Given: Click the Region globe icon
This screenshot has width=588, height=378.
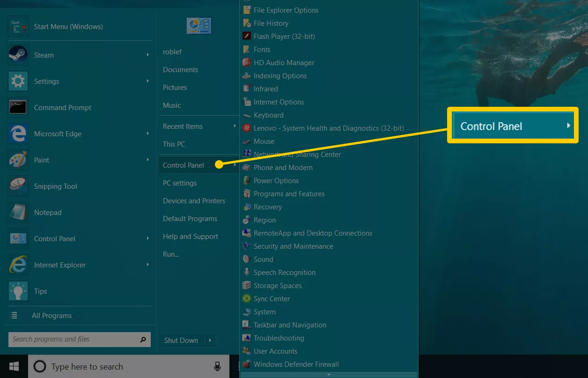Looking at the screenshot, I should [x=247, y=220].
